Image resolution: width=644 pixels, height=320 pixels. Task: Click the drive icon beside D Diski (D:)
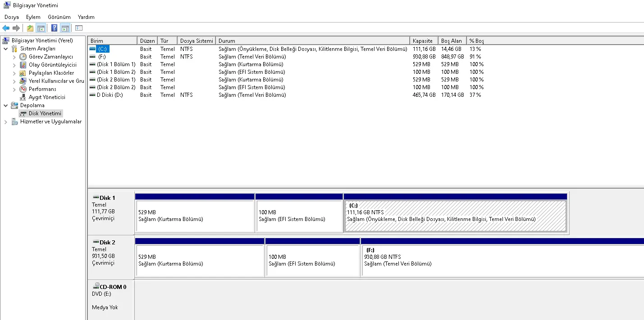point(92,95)
